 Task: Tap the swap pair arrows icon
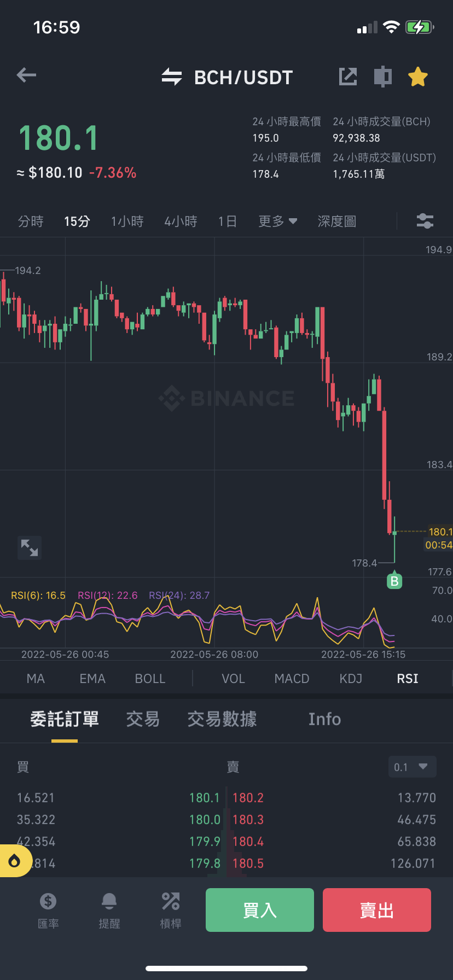[172, 77]
